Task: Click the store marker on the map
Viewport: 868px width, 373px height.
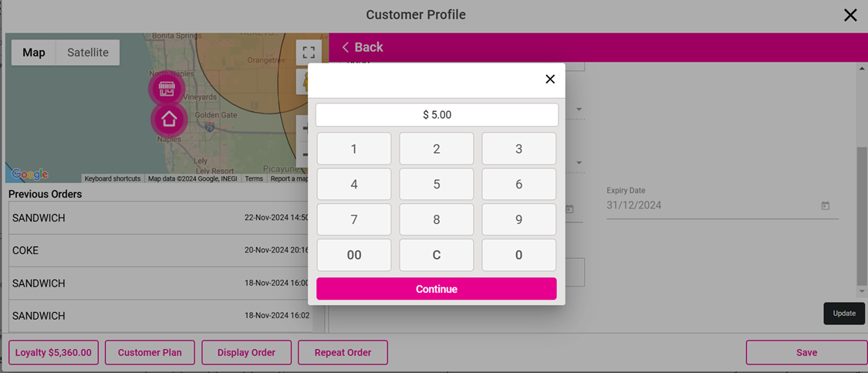Action: (x=167, y=89)
